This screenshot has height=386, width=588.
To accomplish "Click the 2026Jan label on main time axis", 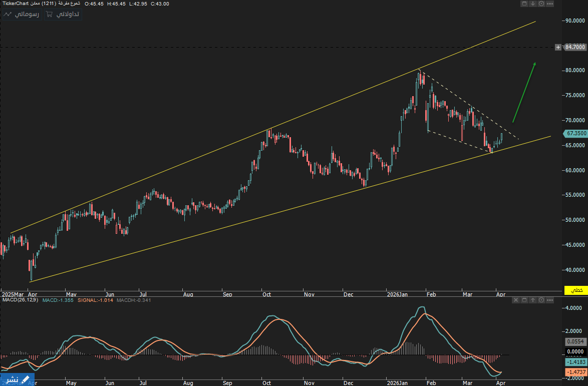I will pyautogui.click(x=397, y=294).
